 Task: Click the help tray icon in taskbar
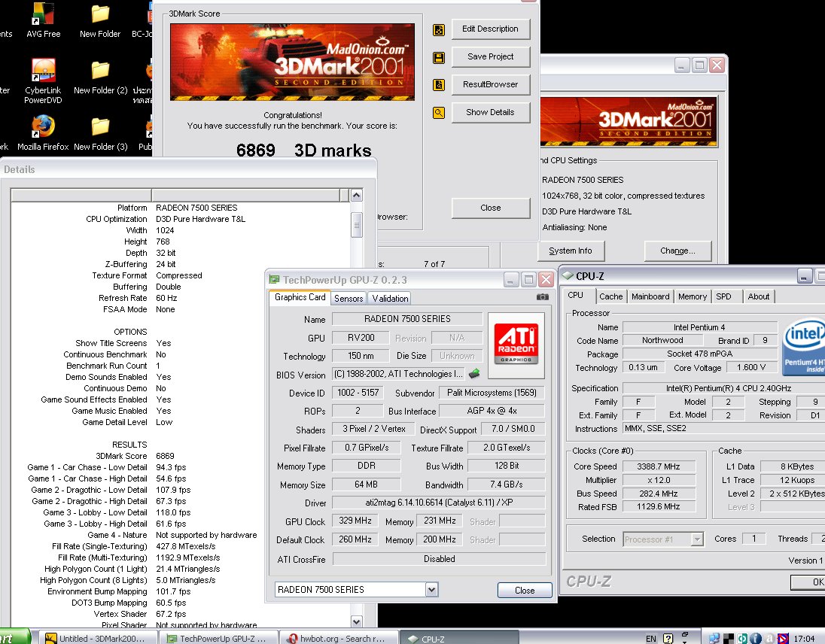pyautogui.click(x=668, y=638)
